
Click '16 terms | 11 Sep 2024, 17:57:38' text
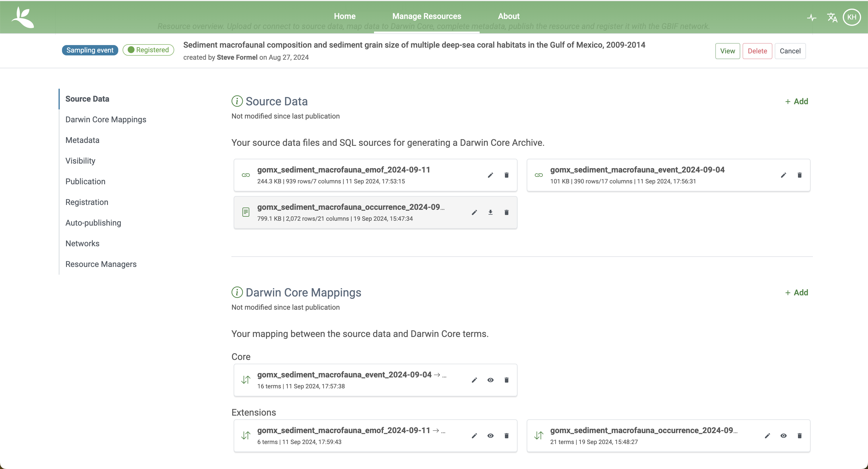pyautogui.click(x=301, y=386)
